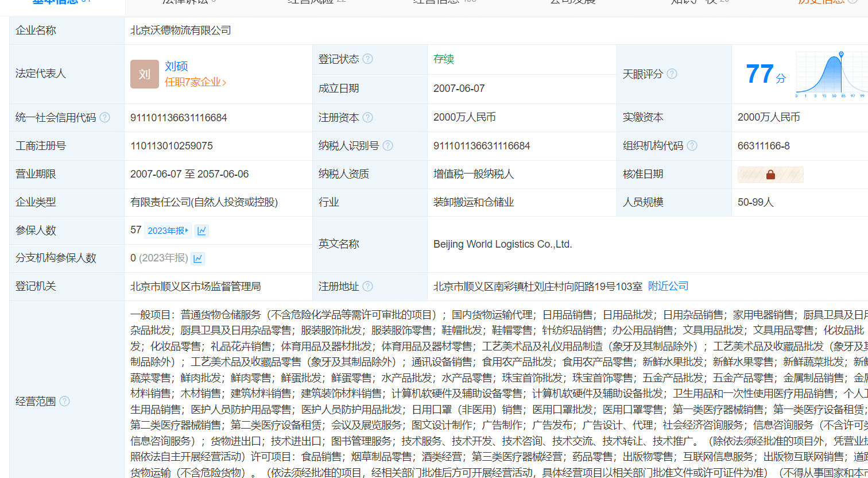The image size is (868, 478).
Task: Click the 登记机关 label cell
Action: 67,286
